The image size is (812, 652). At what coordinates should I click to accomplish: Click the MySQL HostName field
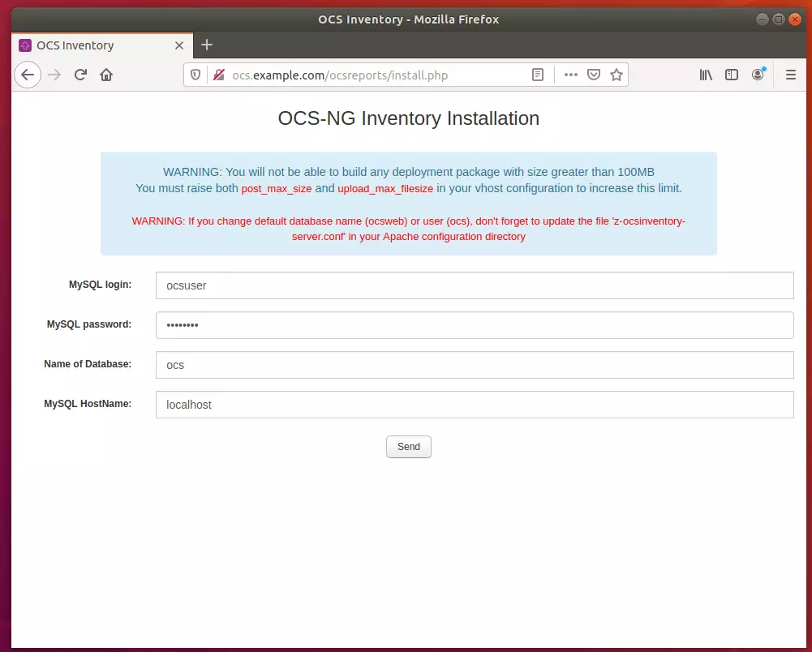pos(475,405)
